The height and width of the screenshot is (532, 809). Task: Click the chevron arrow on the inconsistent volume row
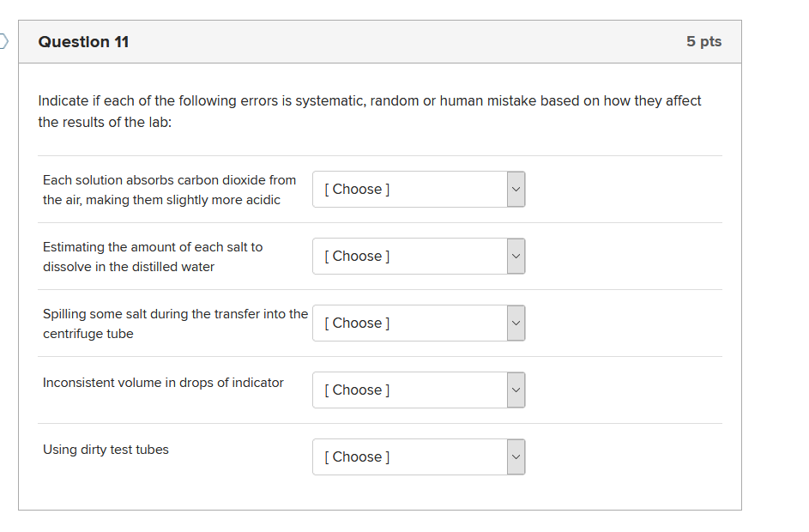click(516, 390)
